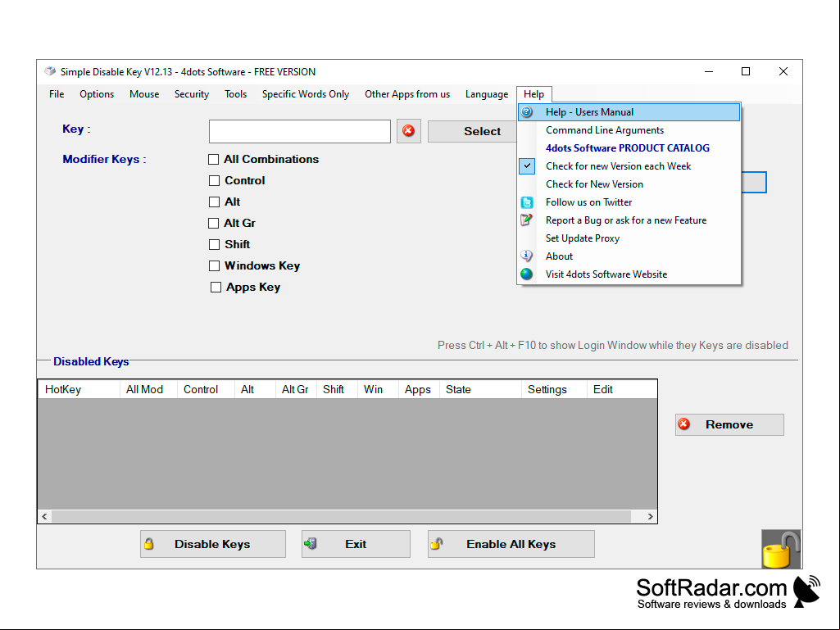Click the large yellow padlock icon
The height and width of the screenshot is (630, 840).
[781, 549]
